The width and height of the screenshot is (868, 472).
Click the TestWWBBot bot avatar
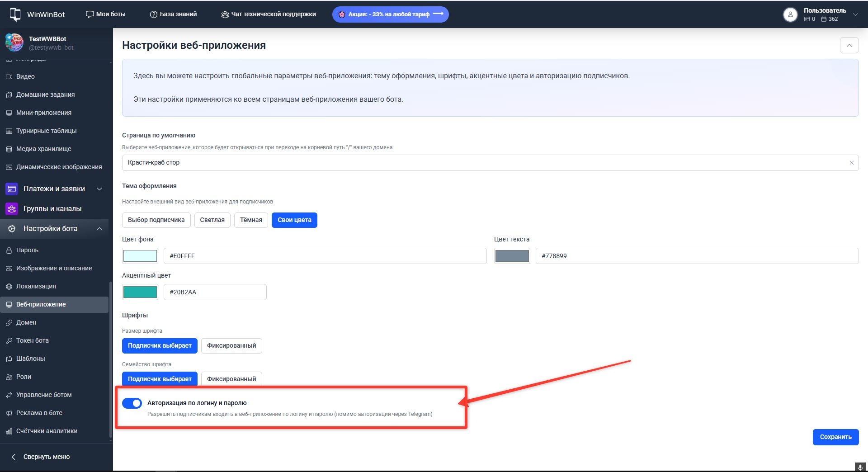pos(14,43)
